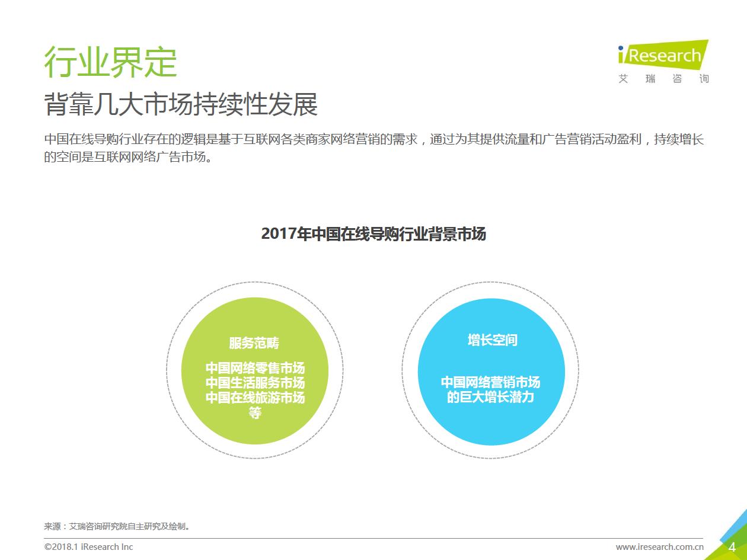
Task: Click the paragraph line ending 网络广告市场
Action: [x=127, y=158]
